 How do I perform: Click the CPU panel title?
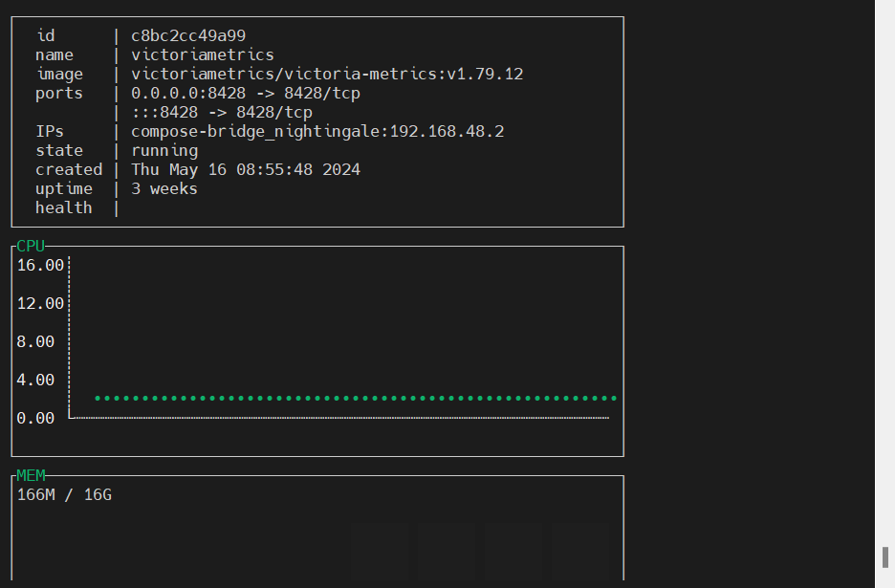(x=31, y=247)
